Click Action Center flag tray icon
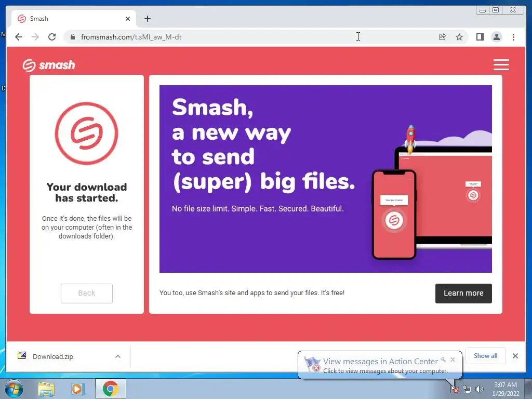Screen dimensions: 532x399 [x=455, y=389]
